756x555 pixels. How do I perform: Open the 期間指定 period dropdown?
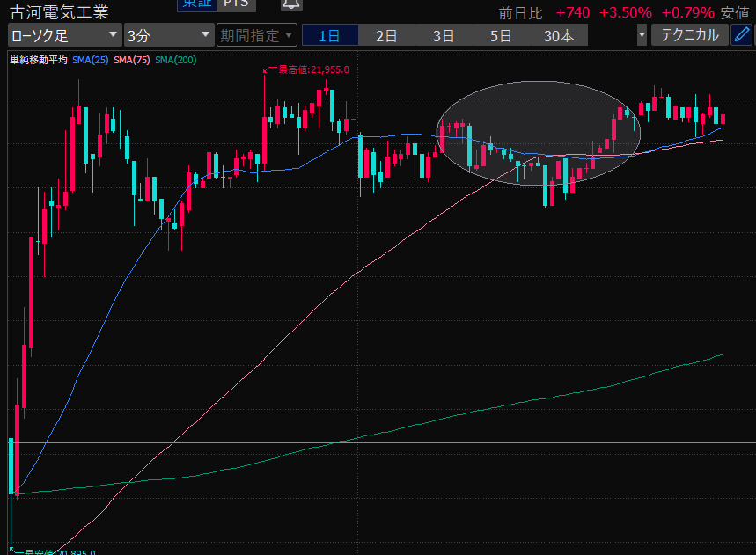coord(257,35)
